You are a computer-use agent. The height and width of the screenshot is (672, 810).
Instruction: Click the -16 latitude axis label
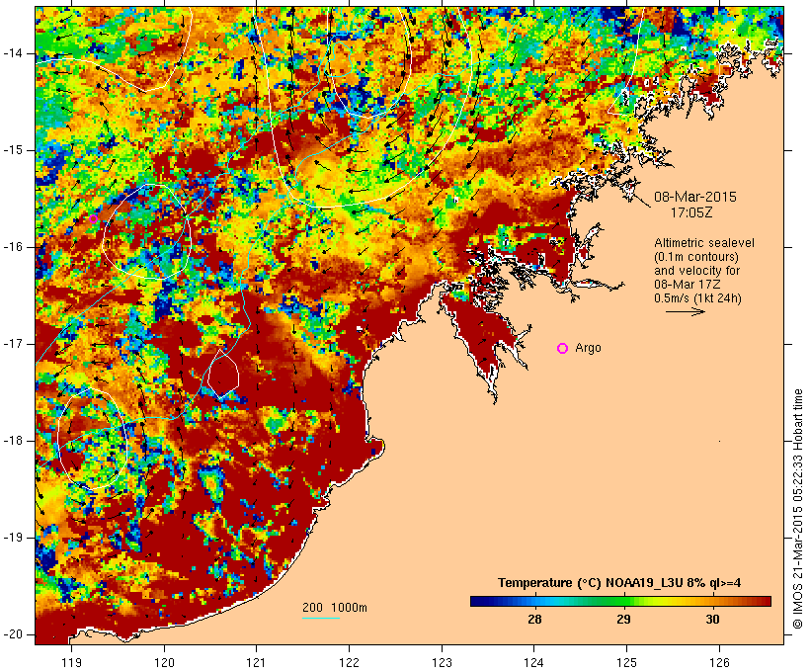[13, 247]
